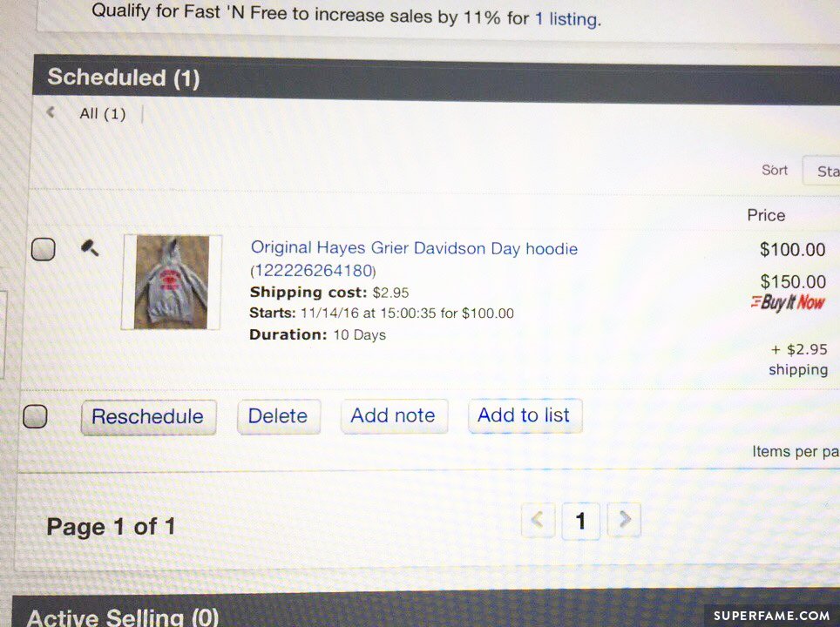
Task: Open the hoodie listing thumbnail image
Action: tap(172, 281)
